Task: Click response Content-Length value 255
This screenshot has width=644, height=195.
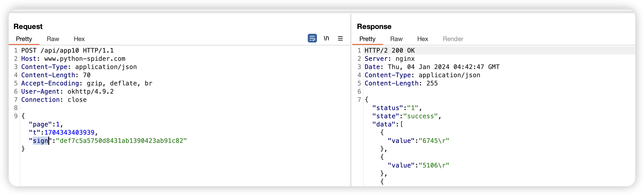Action: [432, 83]
